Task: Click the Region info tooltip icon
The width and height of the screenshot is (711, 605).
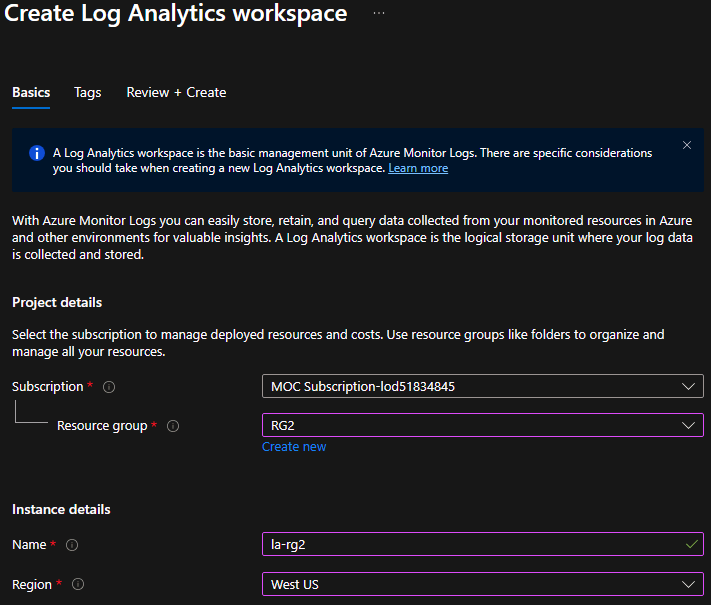Action: pyautogui.click(x=78, y=584)
